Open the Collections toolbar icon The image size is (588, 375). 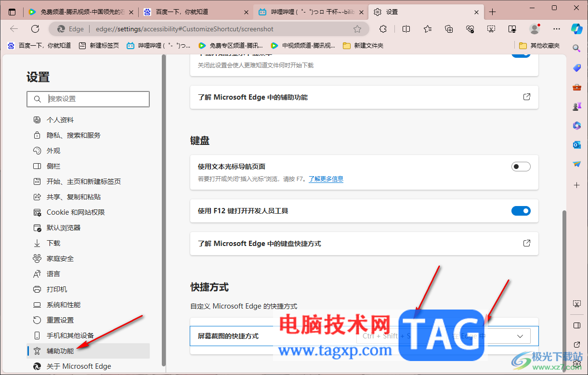[449, 29]
